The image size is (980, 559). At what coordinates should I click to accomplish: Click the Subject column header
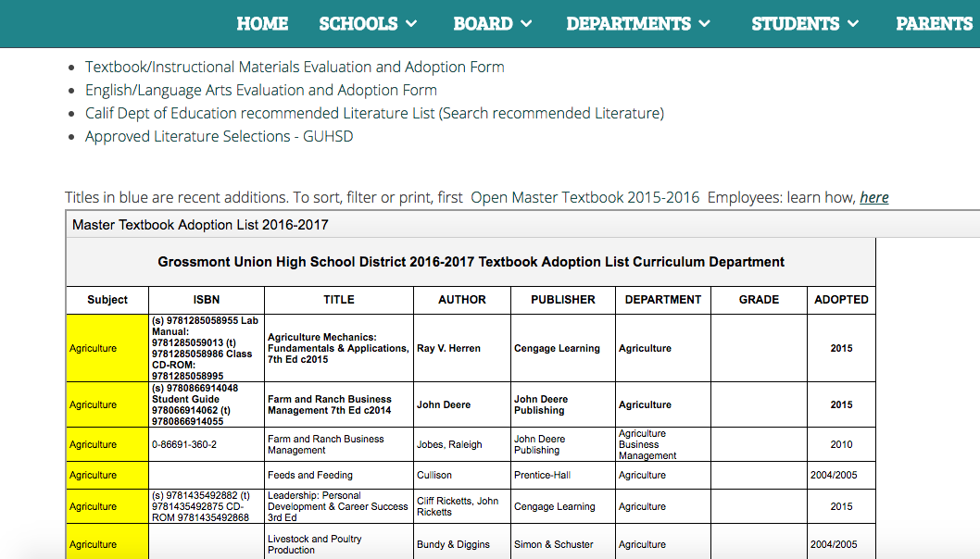pos(107,300)
